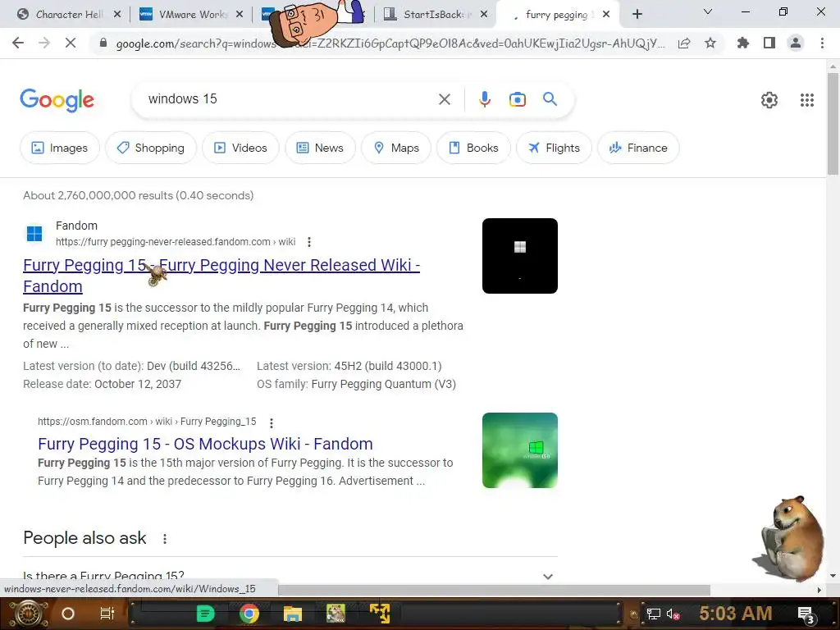Filter results by News

tap(320, 148)
